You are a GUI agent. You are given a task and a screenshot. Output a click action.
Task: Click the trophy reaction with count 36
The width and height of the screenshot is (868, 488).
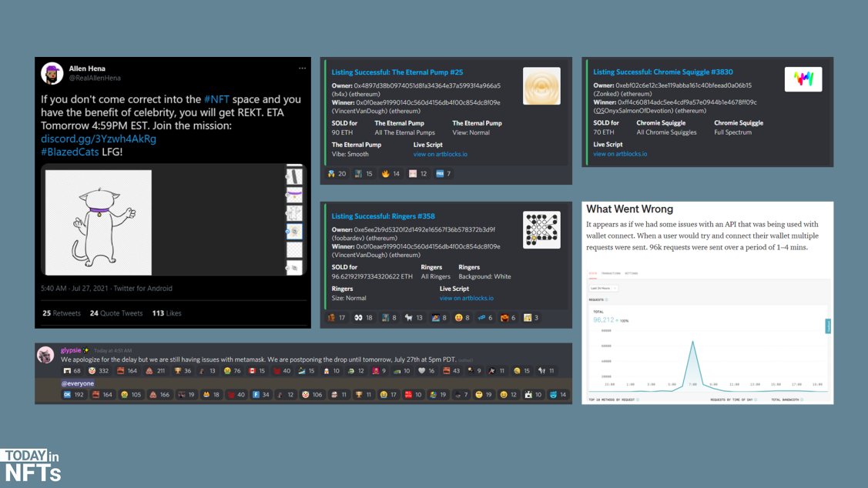[x=183, y=371]
